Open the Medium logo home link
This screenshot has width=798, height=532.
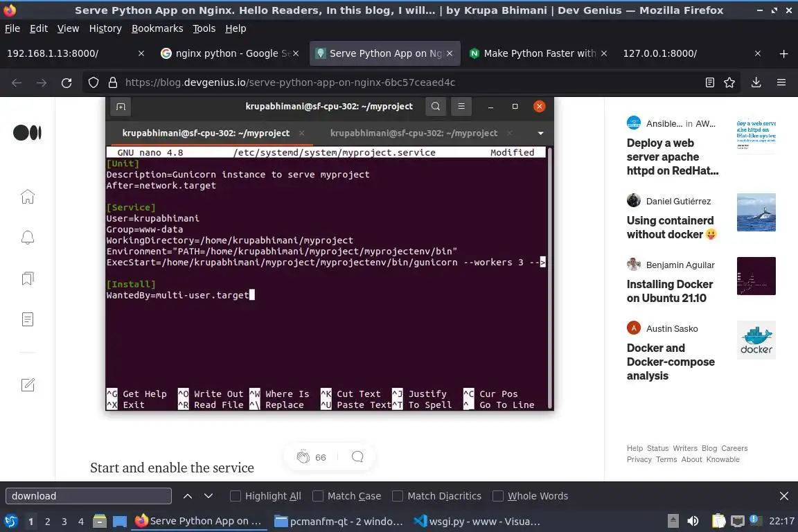(x=27, y=133)
